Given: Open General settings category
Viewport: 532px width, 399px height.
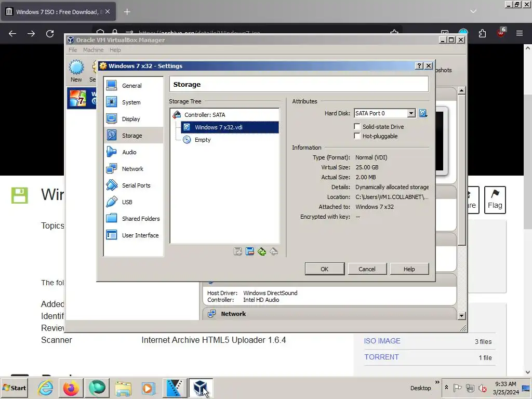Looking at the screenshot, I should click(x=134, y=86).
